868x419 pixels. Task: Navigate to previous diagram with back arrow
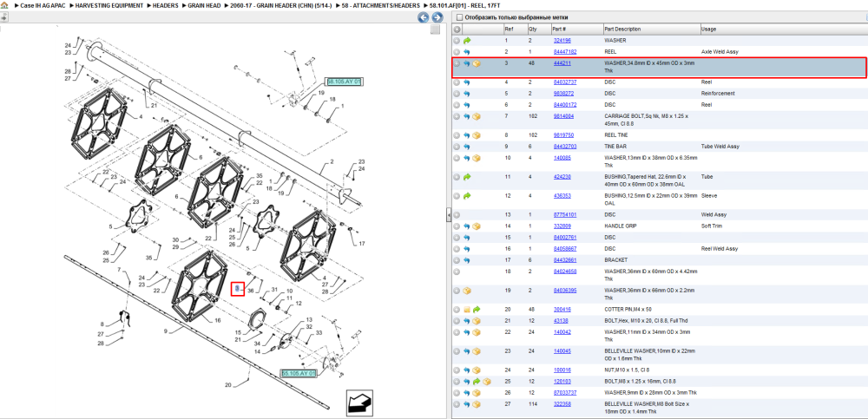(x=423, y=17)
